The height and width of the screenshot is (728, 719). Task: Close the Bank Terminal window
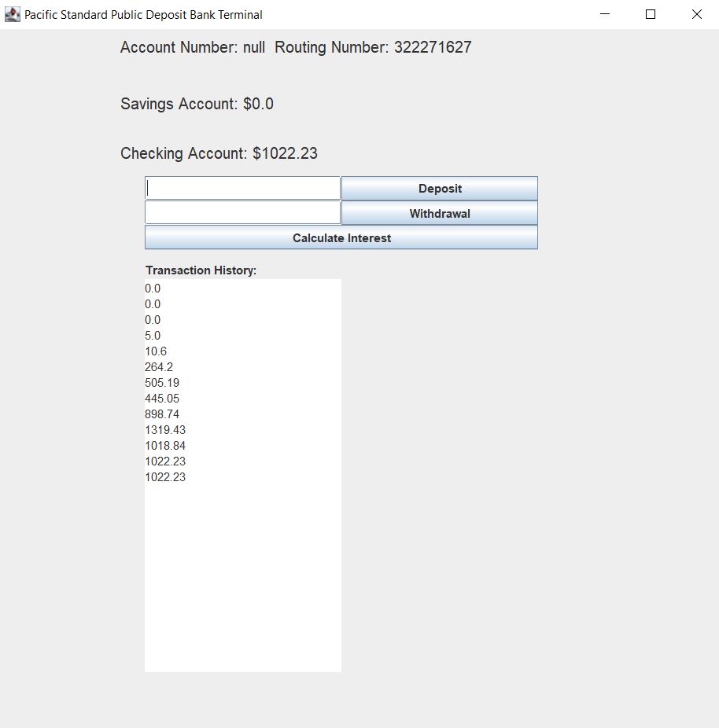point(697,14)
